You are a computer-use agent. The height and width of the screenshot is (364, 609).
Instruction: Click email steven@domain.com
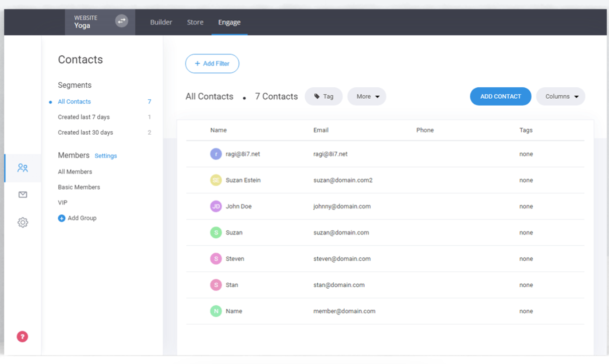click(x=342, y=259)
